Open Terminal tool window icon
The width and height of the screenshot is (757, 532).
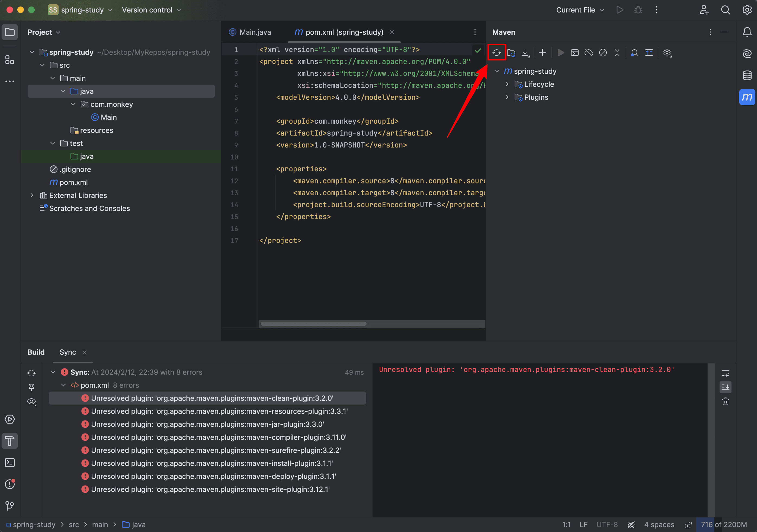tap(10, 462)
